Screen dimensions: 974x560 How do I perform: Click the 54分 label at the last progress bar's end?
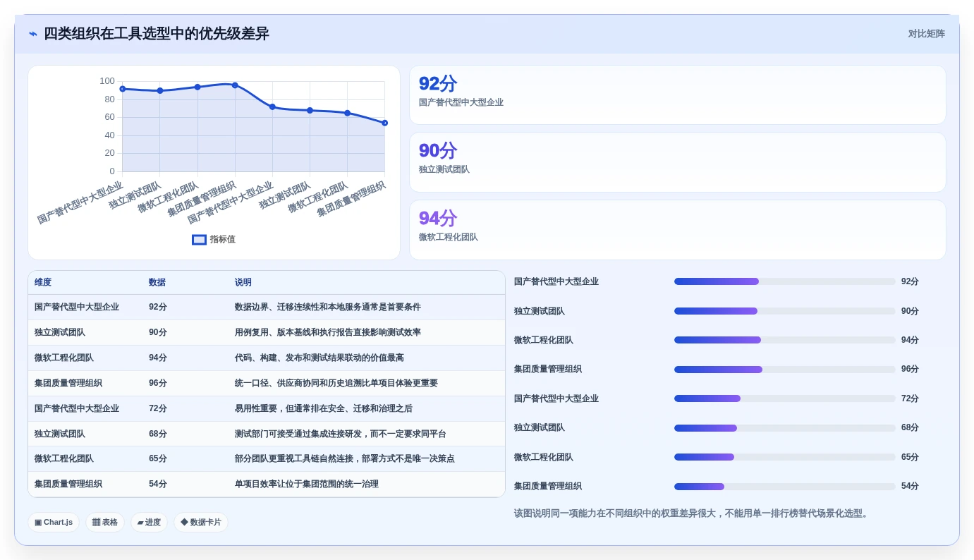910,487
